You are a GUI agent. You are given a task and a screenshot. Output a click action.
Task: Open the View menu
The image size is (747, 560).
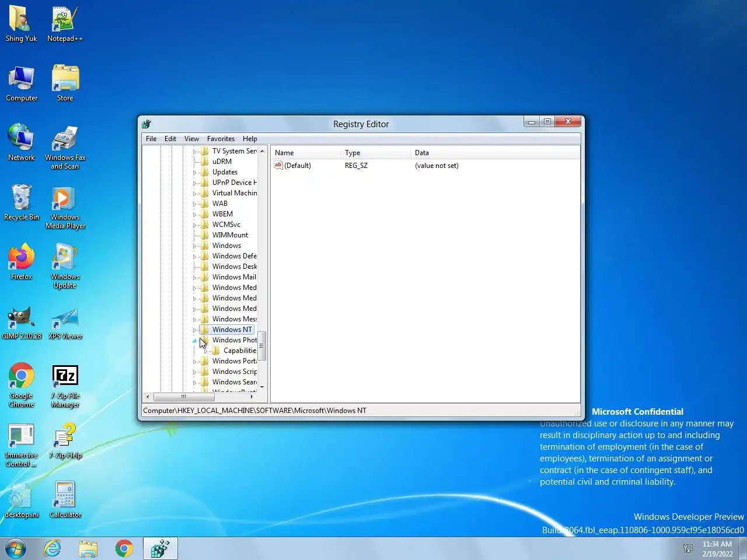[x=191, y=139]
